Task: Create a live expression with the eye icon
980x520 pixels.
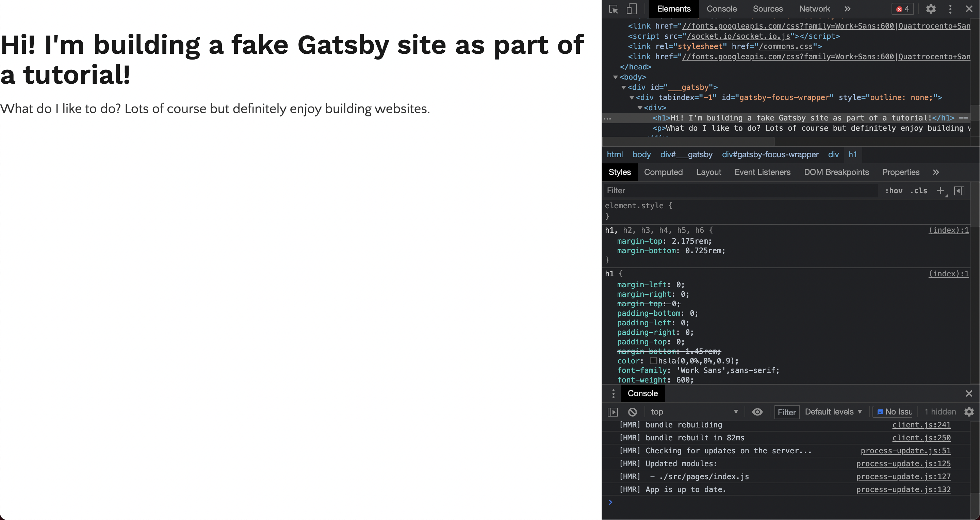Action: pyautogui.click(x=757, y=411)
